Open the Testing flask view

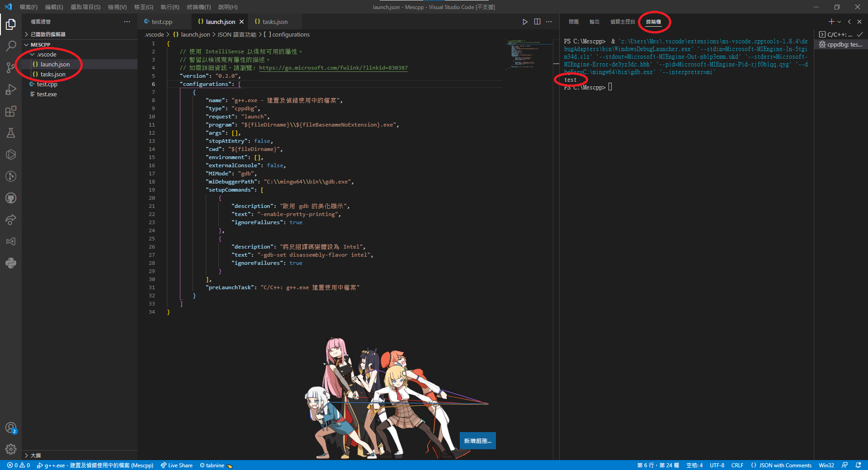click(11, 133)
